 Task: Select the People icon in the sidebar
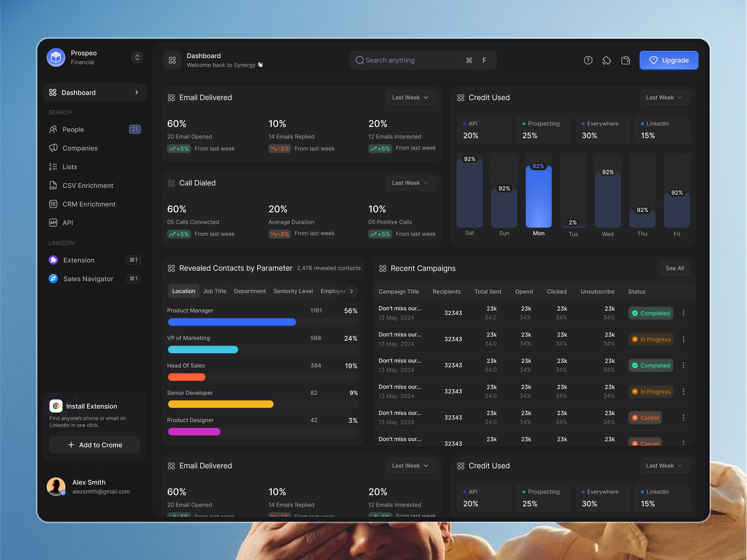coord(54,129)
